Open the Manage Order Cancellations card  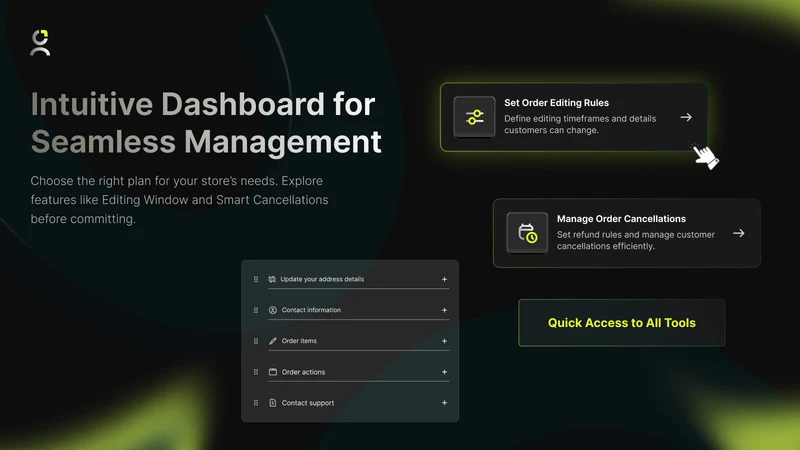tap(627, 233)
